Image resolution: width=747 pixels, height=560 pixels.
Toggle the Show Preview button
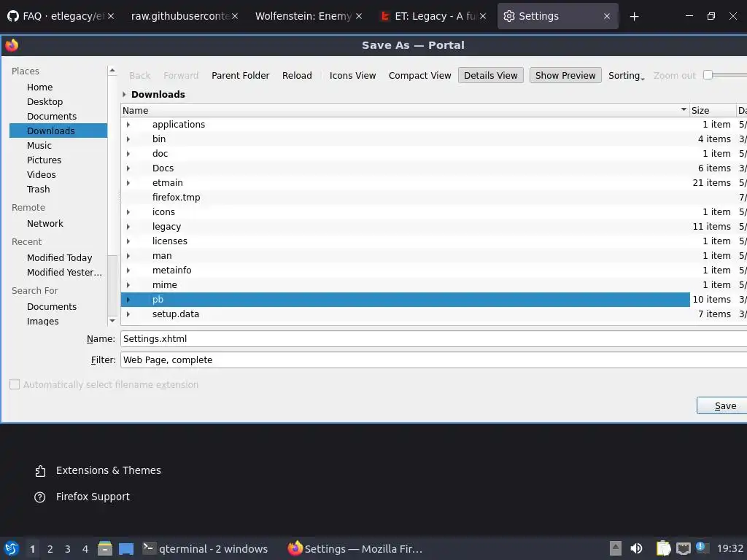tap(565, 75)
